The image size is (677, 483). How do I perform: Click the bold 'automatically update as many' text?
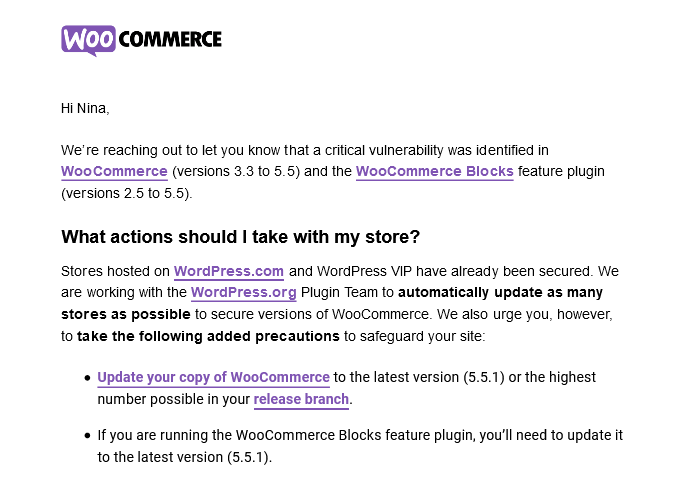pyautogui.click(x=500, y=292)
